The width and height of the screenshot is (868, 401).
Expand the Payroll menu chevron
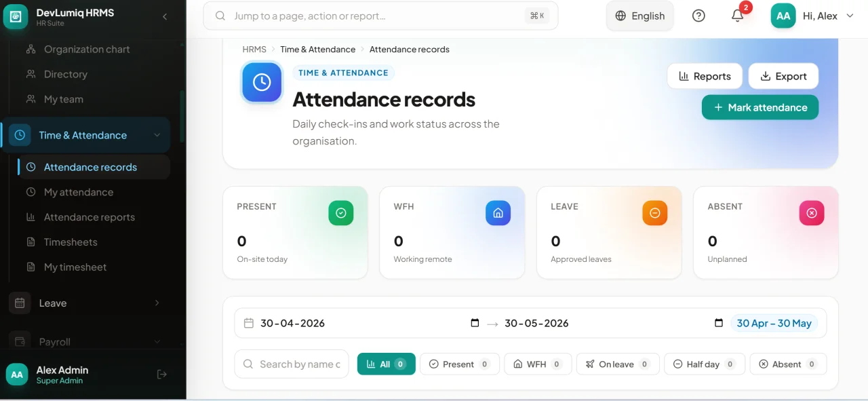pos(157,342)
